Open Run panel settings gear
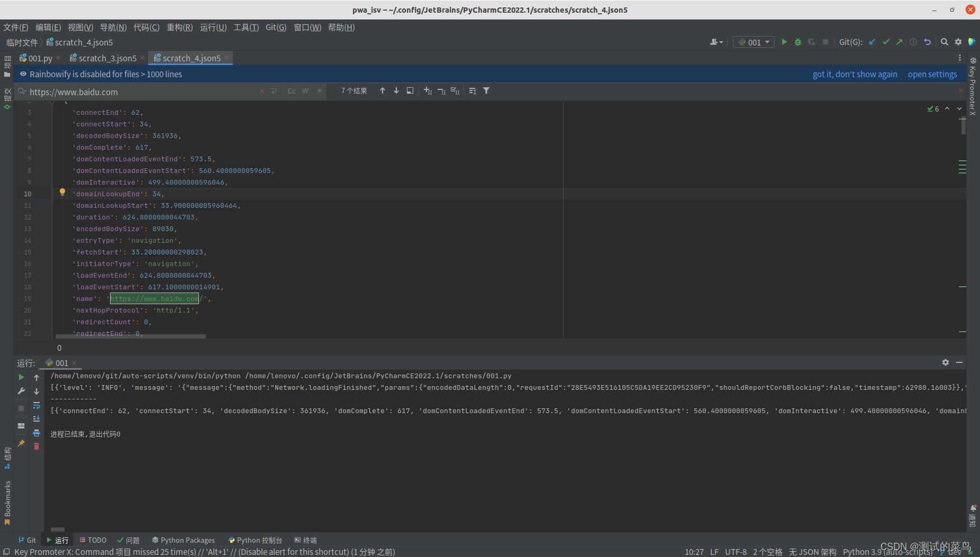The image size is (980, 557). coord(946,362)
